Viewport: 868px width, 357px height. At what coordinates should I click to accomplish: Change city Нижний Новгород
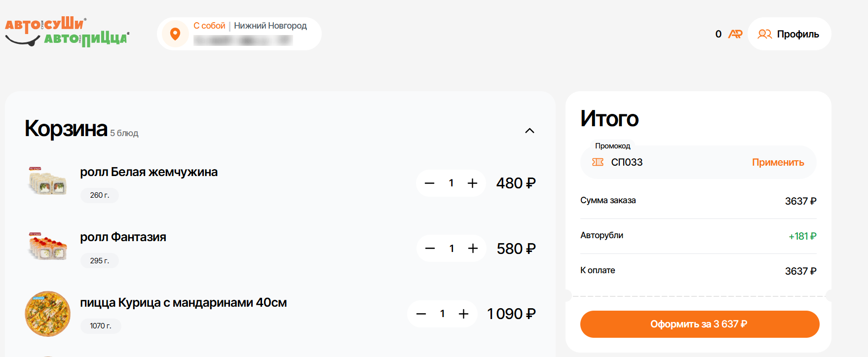click(270, 26)
